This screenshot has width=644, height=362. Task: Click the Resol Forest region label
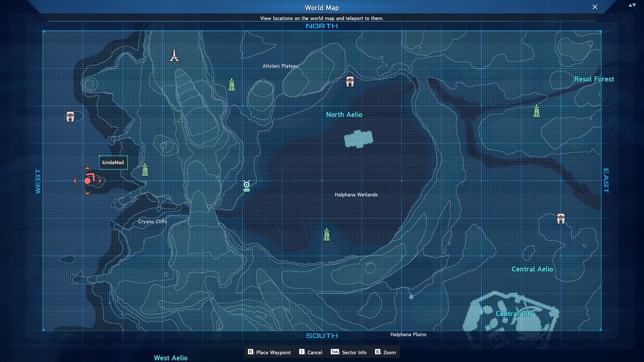[594, 79]
